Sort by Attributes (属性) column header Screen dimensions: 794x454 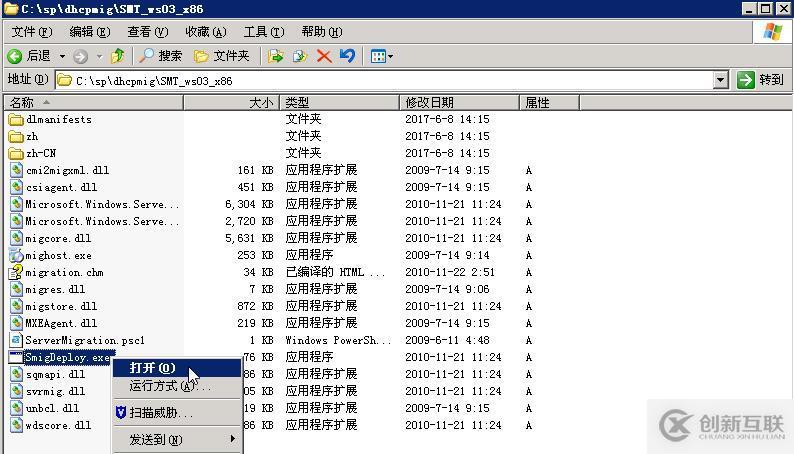(x=549, y=103)
